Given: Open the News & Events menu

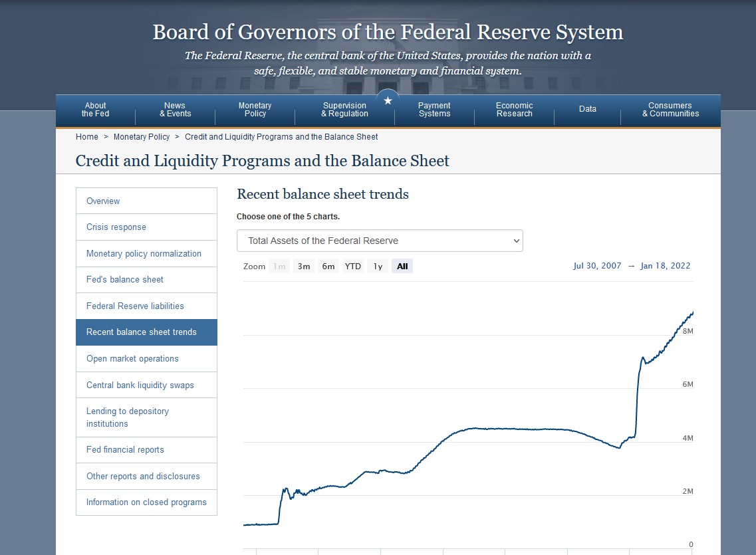Looking at the screenshot, I should point(175,110).
